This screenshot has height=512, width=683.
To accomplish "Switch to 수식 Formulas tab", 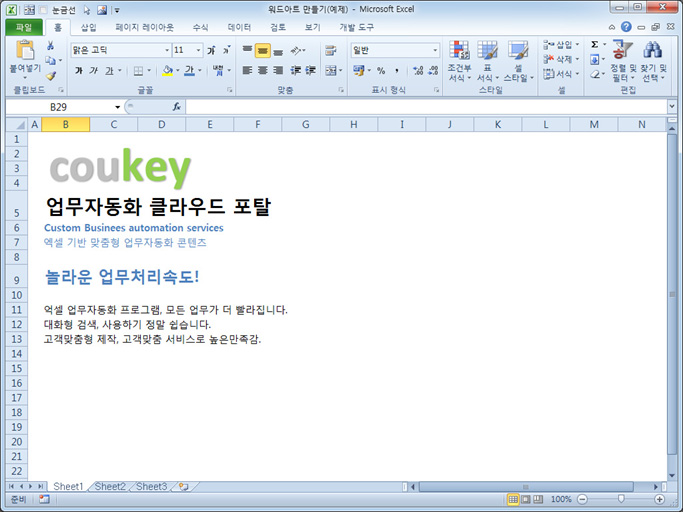I will click(x=200, y=27).
